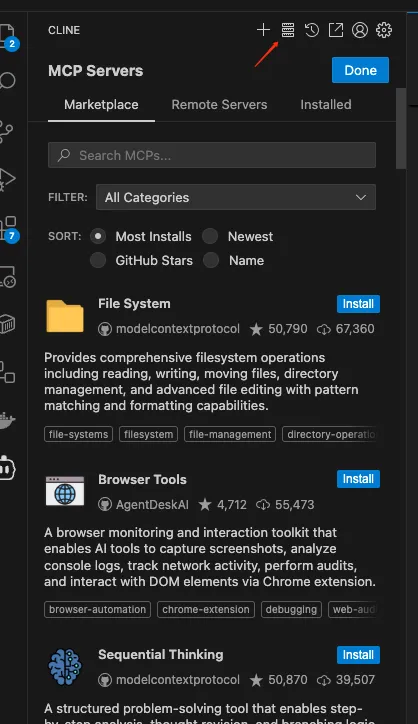
Task: Click the Sequential Thinking title
Action: click(x=161, y=655)
